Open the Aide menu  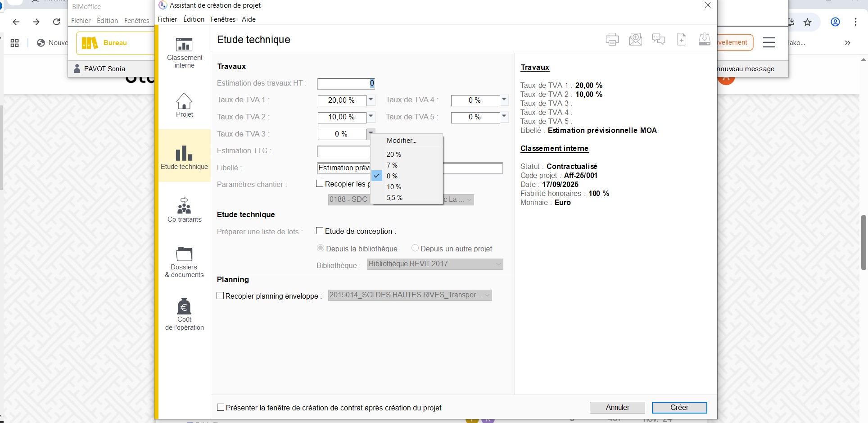249,19
